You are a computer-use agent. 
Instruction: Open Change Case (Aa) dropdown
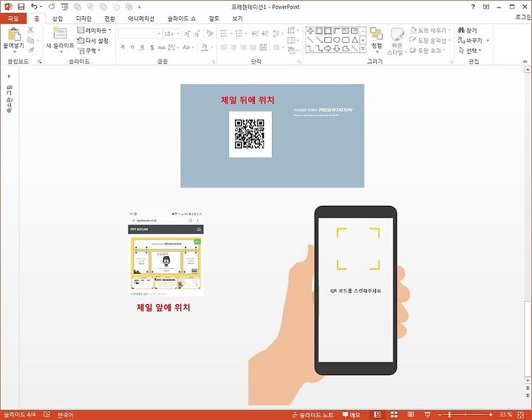(188, 47)
